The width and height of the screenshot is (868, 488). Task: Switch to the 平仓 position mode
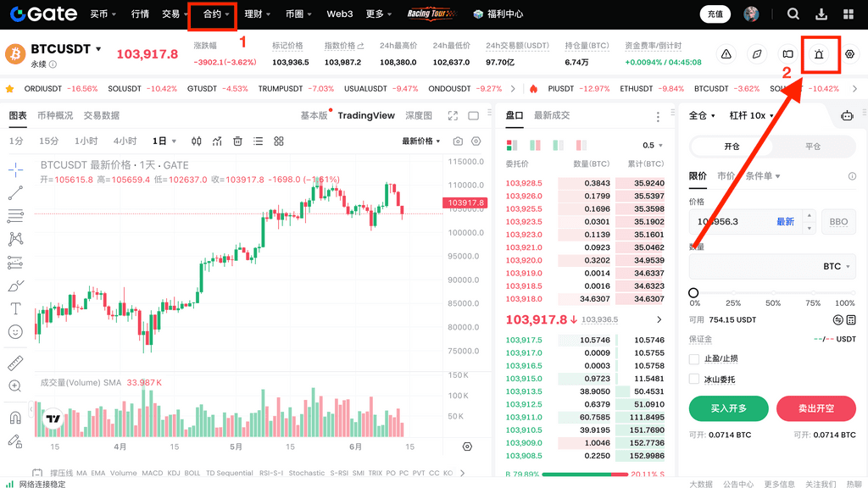pos(812,147)
